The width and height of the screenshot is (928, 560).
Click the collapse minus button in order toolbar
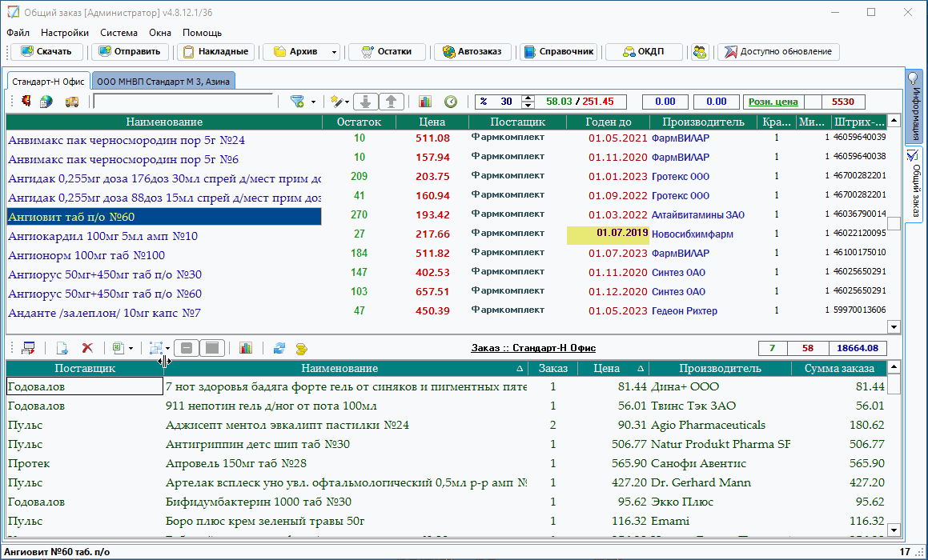tap(187, 348)
